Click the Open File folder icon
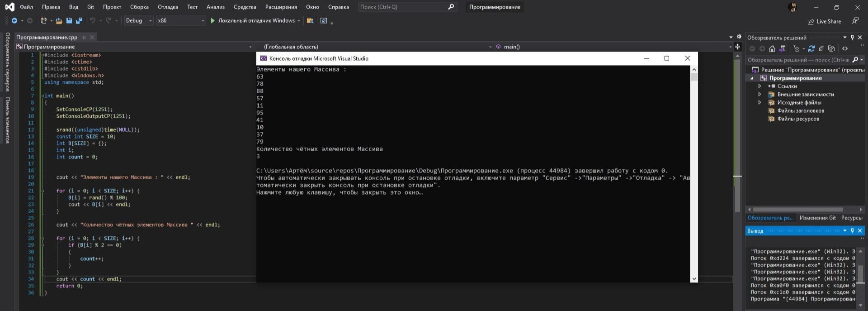 click(59, 21)
